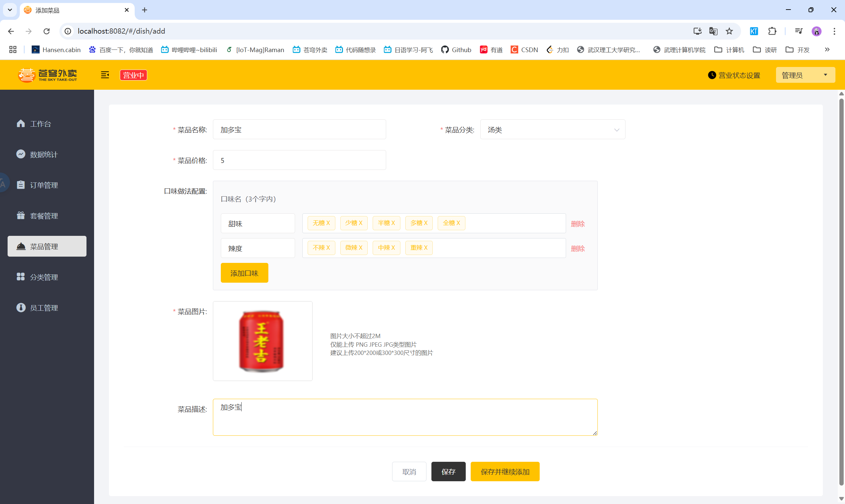
Task: Click the 分类管理 grid icon
Action: tap(21, 277)
